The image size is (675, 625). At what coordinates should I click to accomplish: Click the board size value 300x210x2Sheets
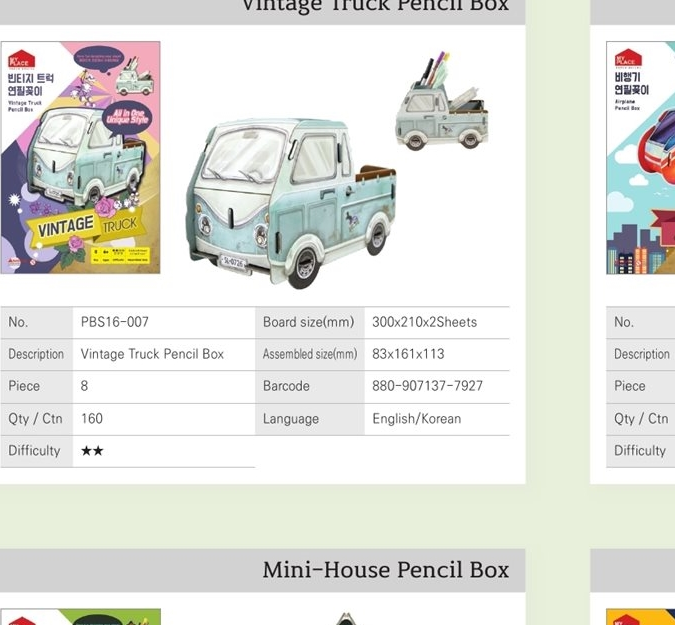pos(424,322)
